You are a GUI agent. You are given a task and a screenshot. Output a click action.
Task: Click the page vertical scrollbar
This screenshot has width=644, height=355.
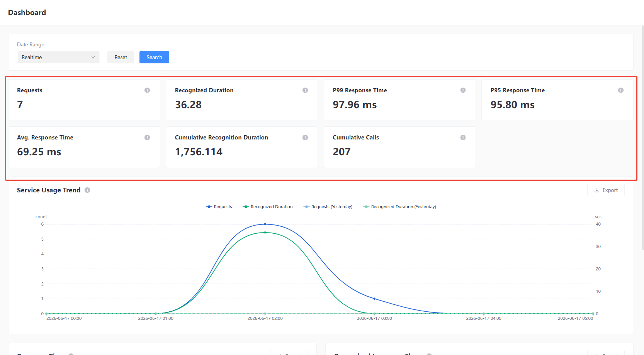[642, 137]
